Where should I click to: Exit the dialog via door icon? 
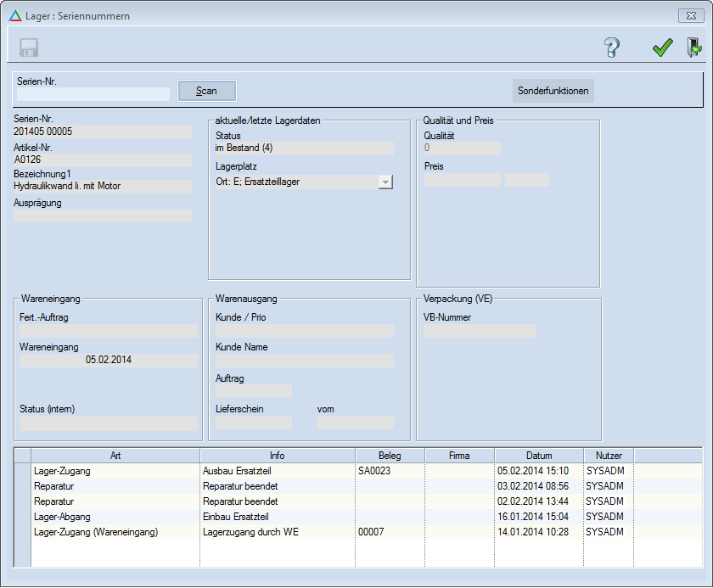(x=694, y=48)
